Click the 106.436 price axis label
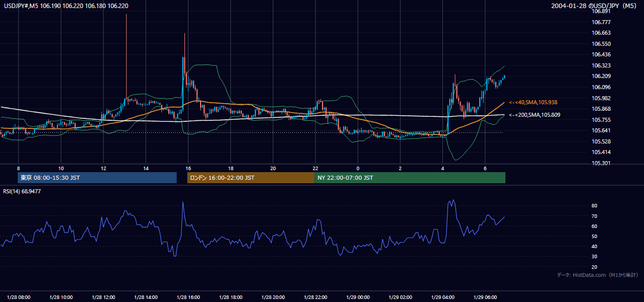The width and height of the screenshot is (644, 302). pyautogui.click(x=601, y=54)
